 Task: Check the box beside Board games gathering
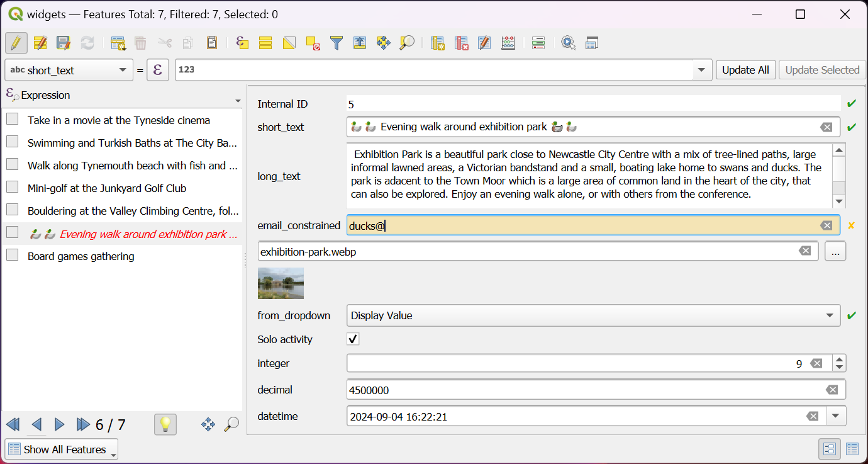(13, 255)
